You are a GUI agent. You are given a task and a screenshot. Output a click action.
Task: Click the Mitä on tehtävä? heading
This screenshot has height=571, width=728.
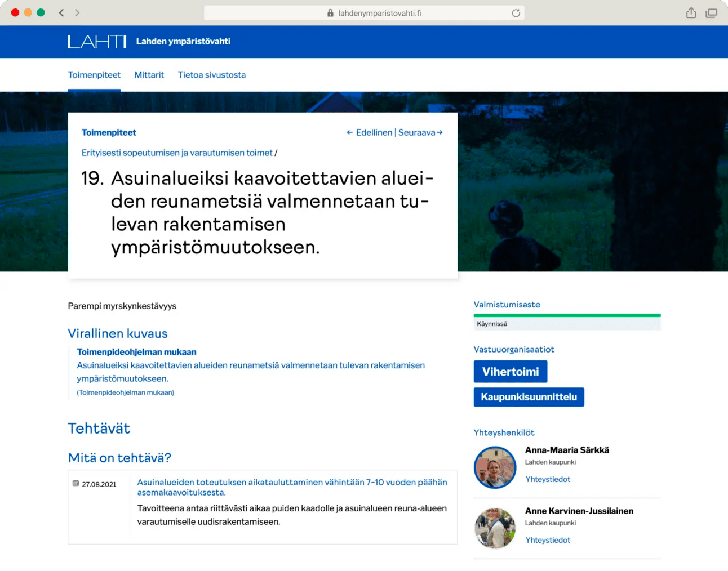(x=119, y=458)
